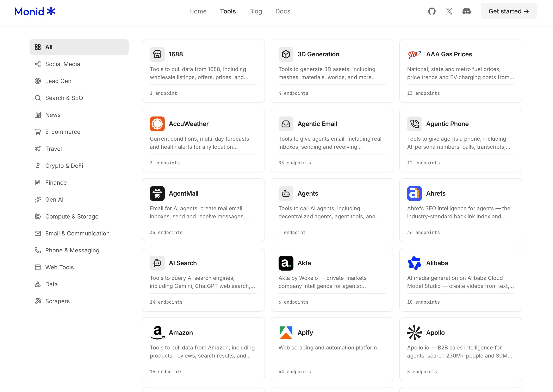The height and width of the screenshot is (392, 553).
Task: Click the Alibaba blue logo icon
Action: point(414,263)
